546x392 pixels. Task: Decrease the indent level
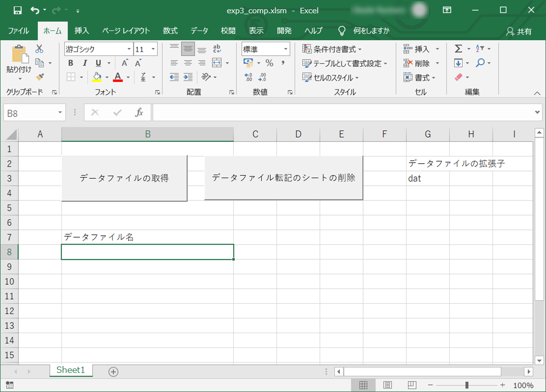coord(174,77)
